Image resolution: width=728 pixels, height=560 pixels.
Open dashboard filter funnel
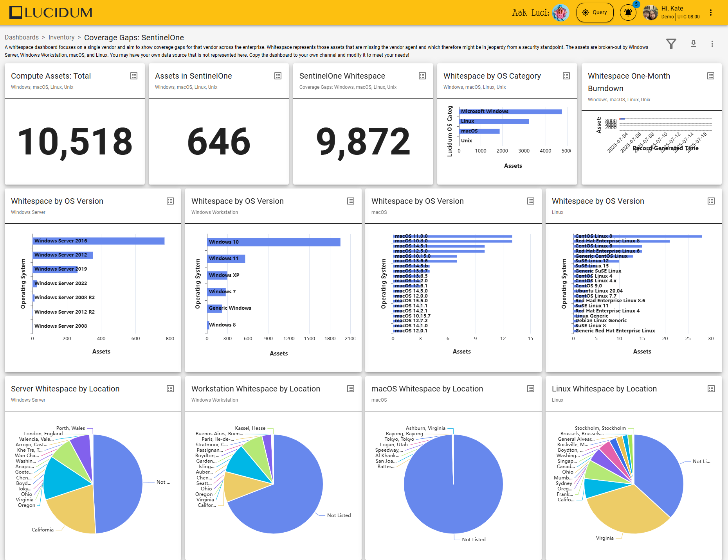tap(671, 44)
